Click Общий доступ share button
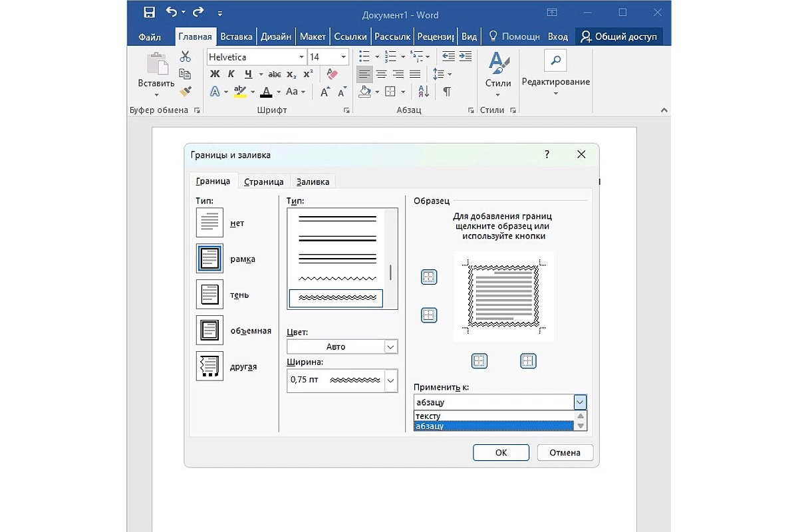Viewport: 798px width, 532px height. point(619,37)
